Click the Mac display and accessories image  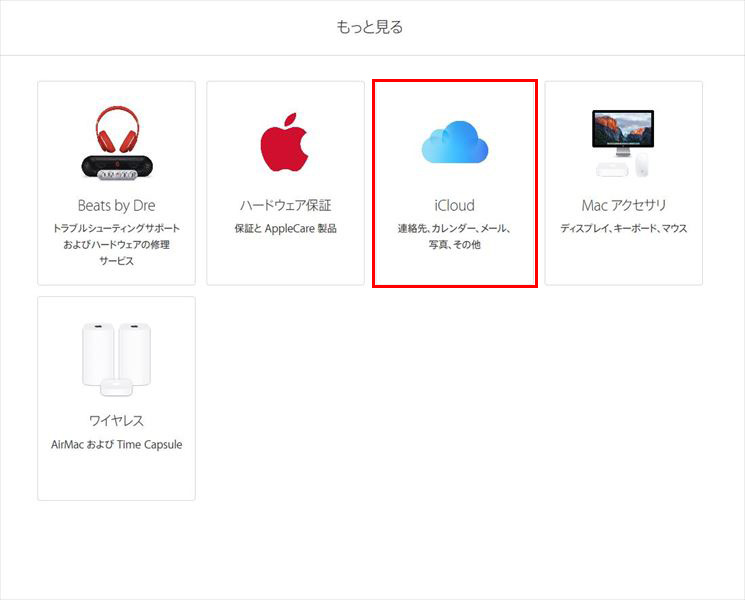[x=623, y=143]
